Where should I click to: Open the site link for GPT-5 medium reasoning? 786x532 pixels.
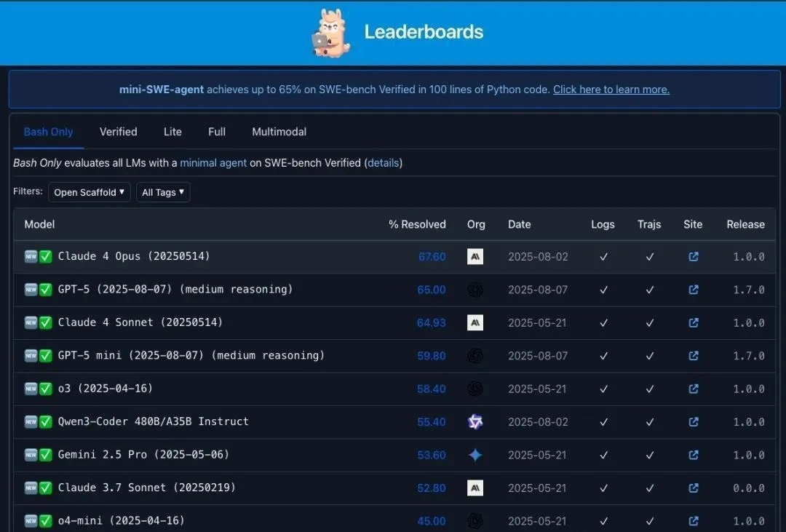(694, 290)
